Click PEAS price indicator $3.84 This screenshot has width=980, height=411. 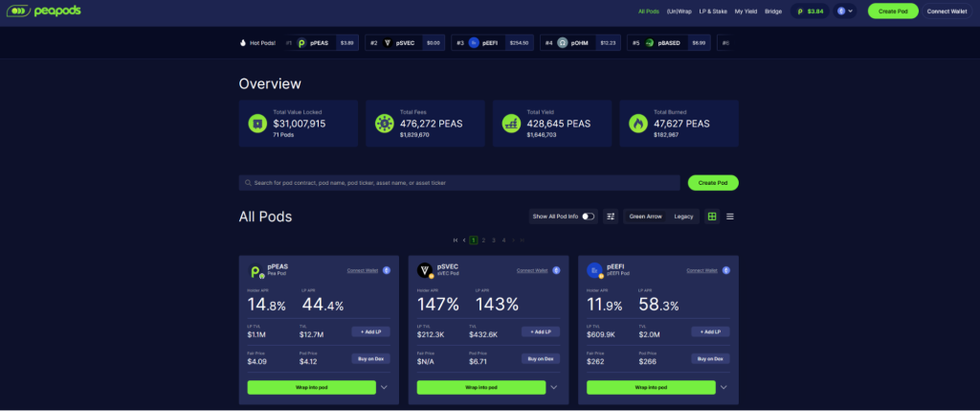pyautogui.click(x=810, y=11)
